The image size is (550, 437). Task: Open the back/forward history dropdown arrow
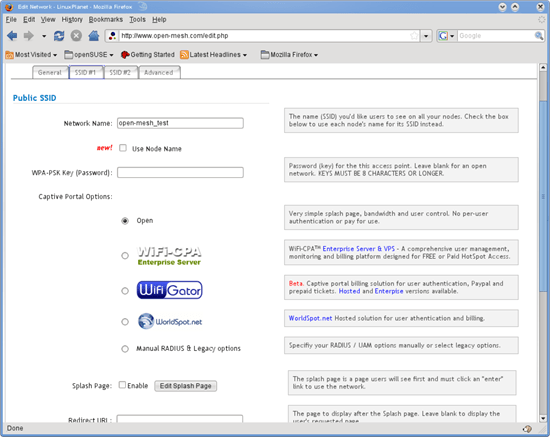click(44, 36)
